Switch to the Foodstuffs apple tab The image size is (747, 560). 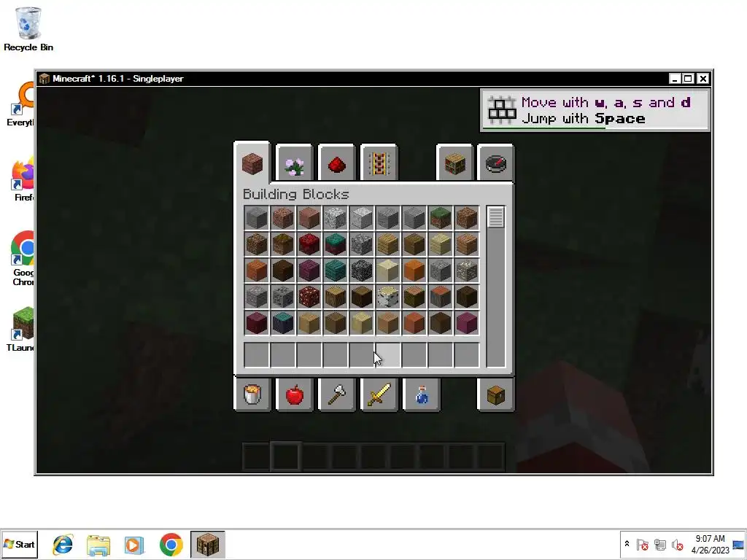tap(295, 394)
